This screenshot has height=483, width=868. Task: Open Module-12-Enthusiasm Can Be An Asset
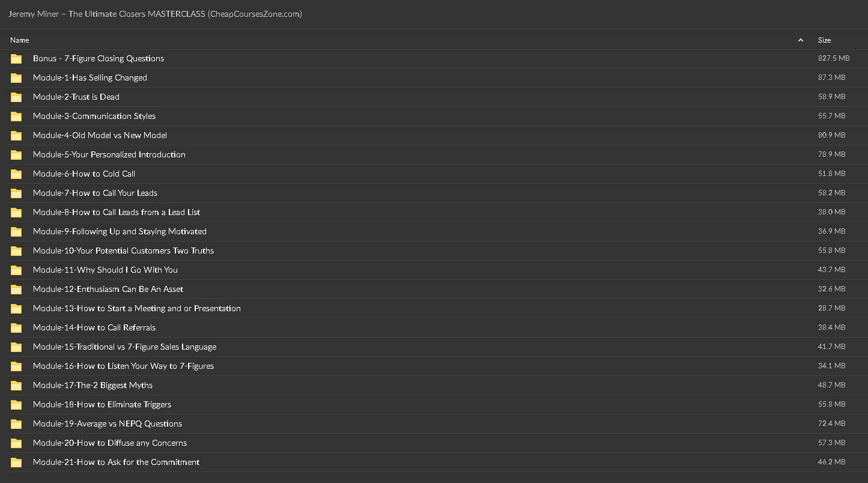(108, 289)
